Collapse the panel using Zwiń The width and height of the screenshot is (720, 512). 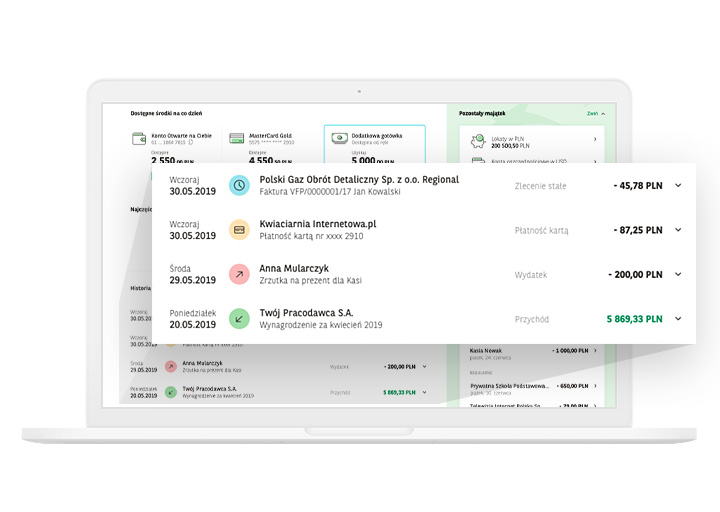point(595,114)
